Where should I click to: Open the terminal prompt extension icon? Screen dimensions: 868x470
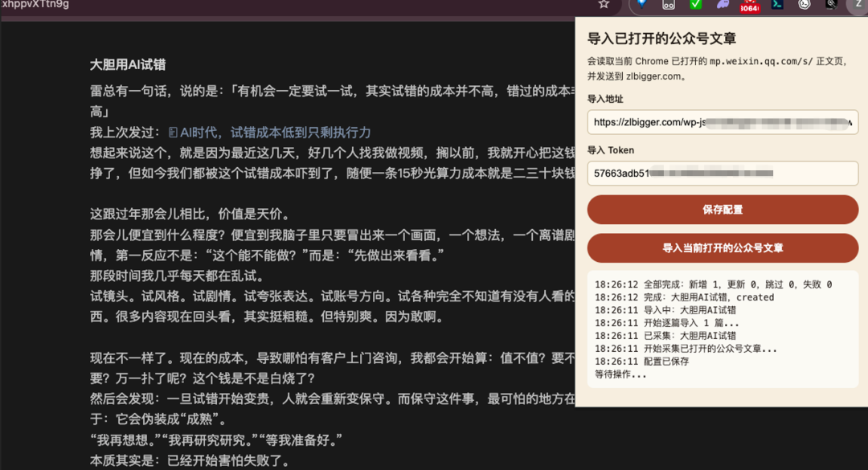(777, 4)
